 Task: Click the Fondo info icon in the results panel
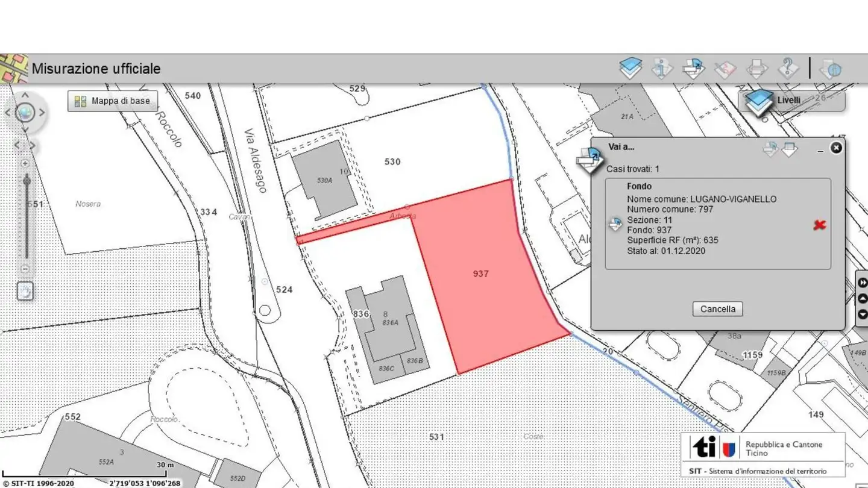(615, 224)
